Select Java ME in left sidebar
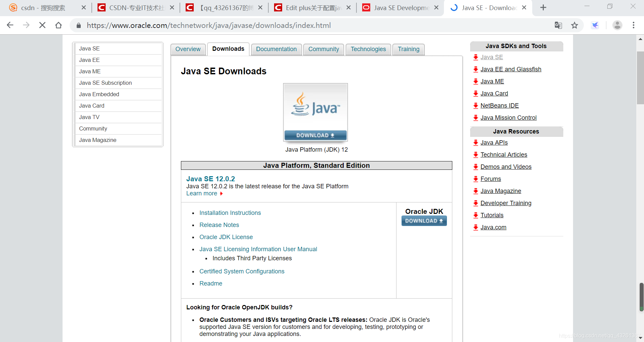Viewport: 644px width, 342px height. pyautogui.click(x=118, y=71)
